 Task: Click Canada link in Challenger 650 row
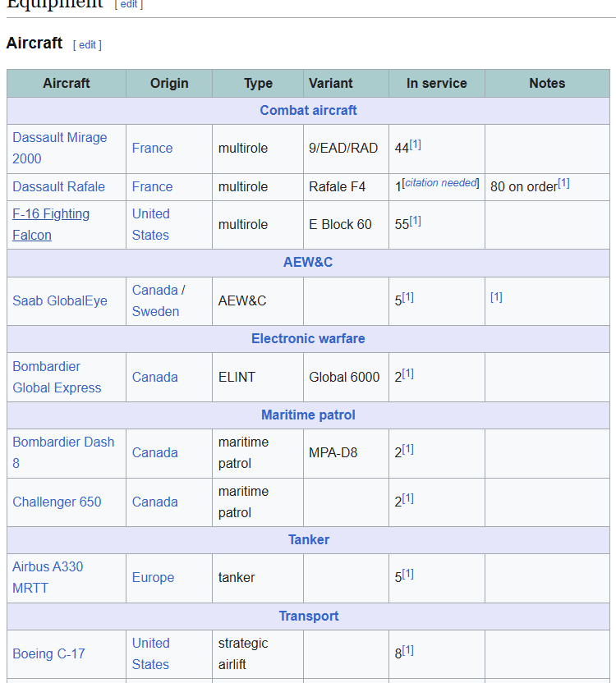[x=154, y=502]
